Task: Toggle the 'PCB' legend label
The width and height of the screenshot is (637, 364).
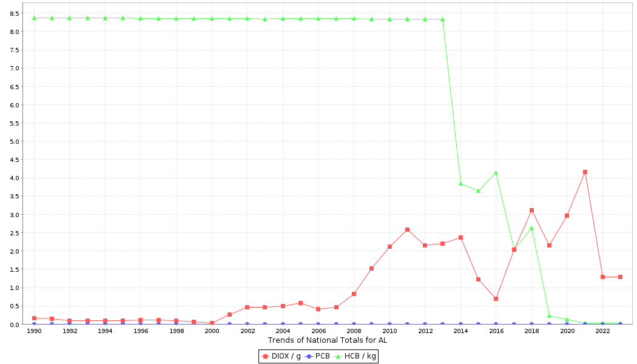Action: coord(322,356)
